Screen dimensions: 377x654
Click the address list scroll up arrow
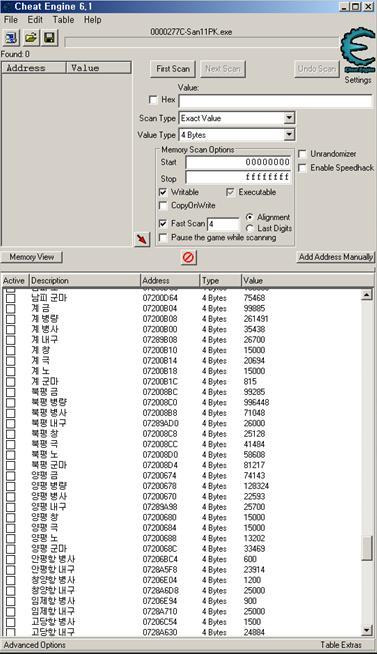tap(367, 295)
